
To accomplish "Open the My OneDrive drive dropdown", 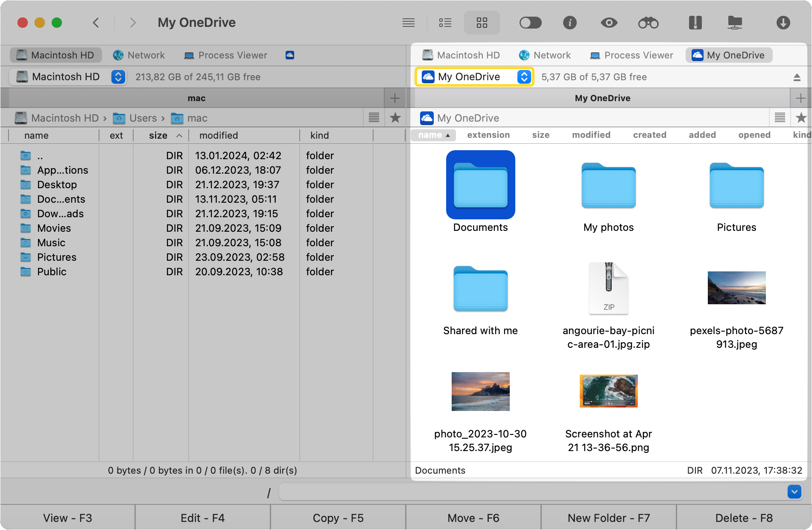I will [474, 77].
